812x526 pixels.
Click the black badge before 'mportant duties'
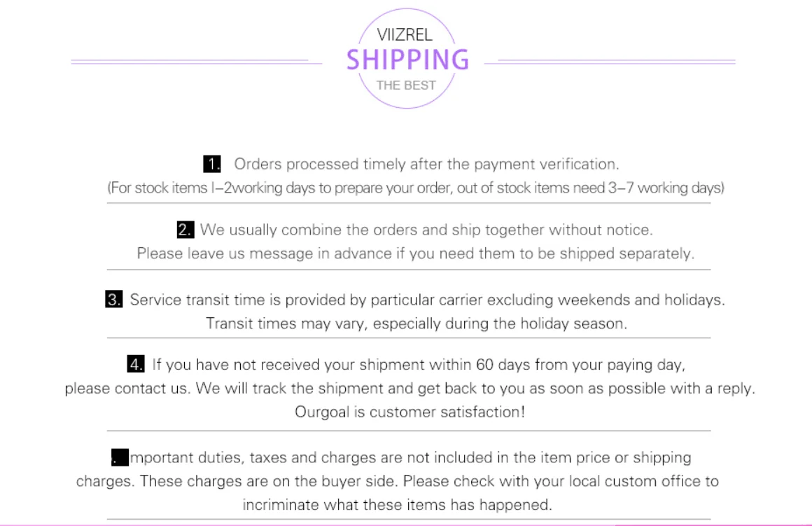click(x=120, y=458)
